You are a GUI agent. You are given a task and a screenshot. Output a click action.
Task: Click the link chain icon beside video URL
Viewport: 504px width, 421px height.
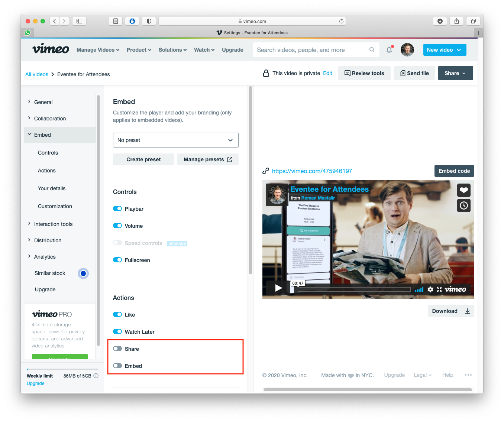[266, 171]
